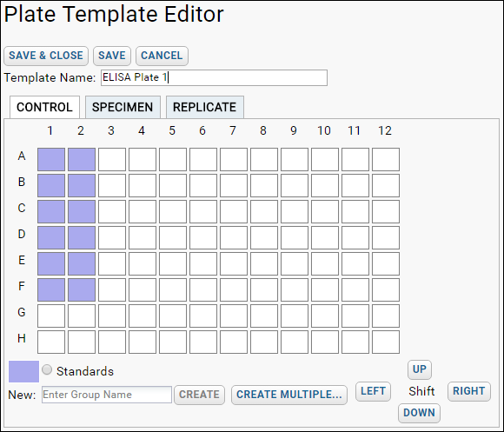Cancel the plate template edit
The height and width of the screenshot is (432, 504).
[x=162, y=56]
